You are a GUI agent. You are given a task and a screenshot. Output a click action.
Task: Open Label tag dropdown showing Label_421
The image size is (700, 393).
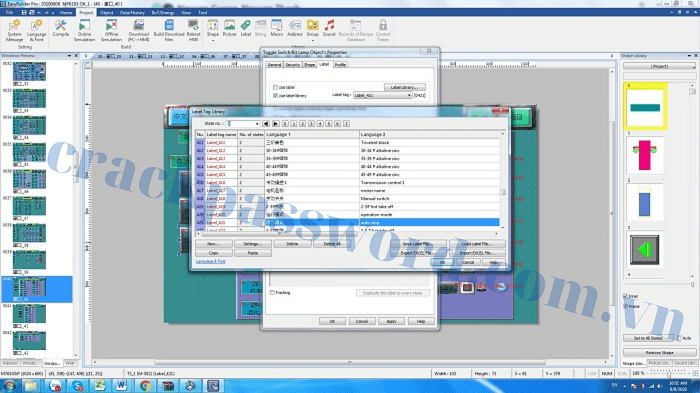pos(382,96)
